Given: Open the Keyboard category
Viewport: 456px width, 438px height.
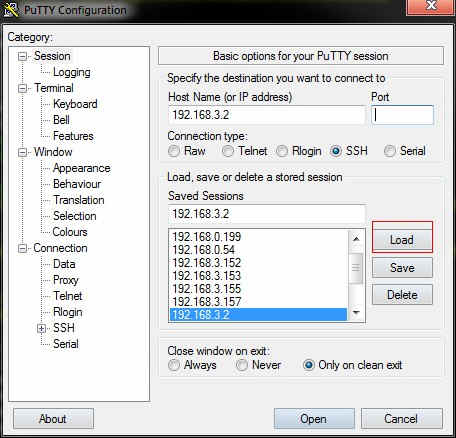Looking at the screenshot, I should coord(75,104).
